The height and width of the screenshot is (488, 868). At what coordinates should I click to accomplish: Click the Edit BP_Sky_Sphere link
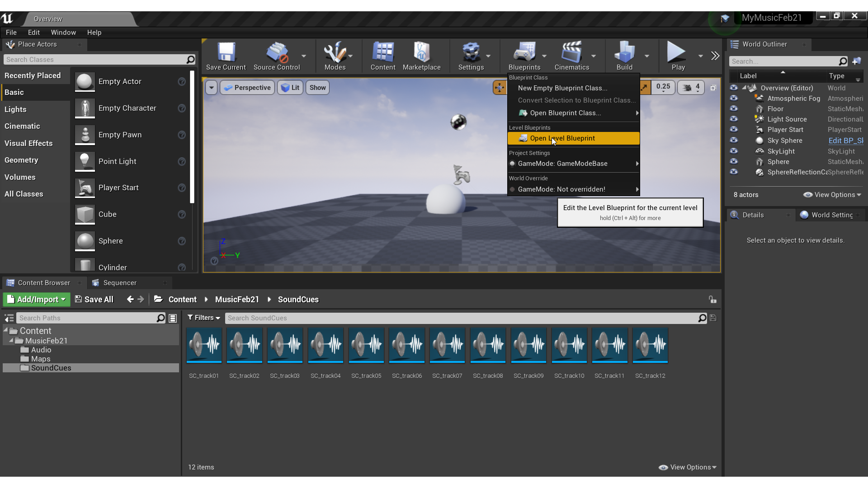[x=845, y=141]
